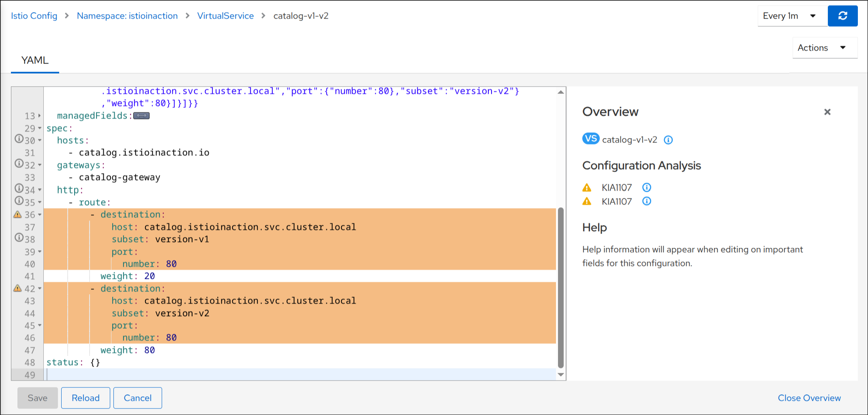Click port number 80 on line 46
The height and width of the screenshot is (415, 868).
click(171, 338)
